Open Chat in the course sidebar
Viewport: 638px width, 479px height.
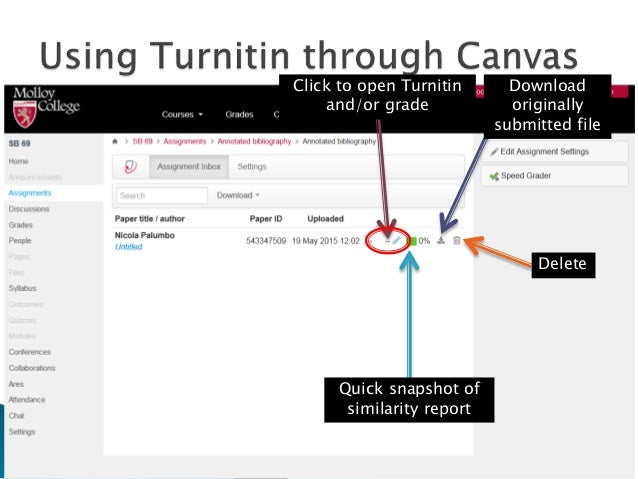tap(16, 416)
